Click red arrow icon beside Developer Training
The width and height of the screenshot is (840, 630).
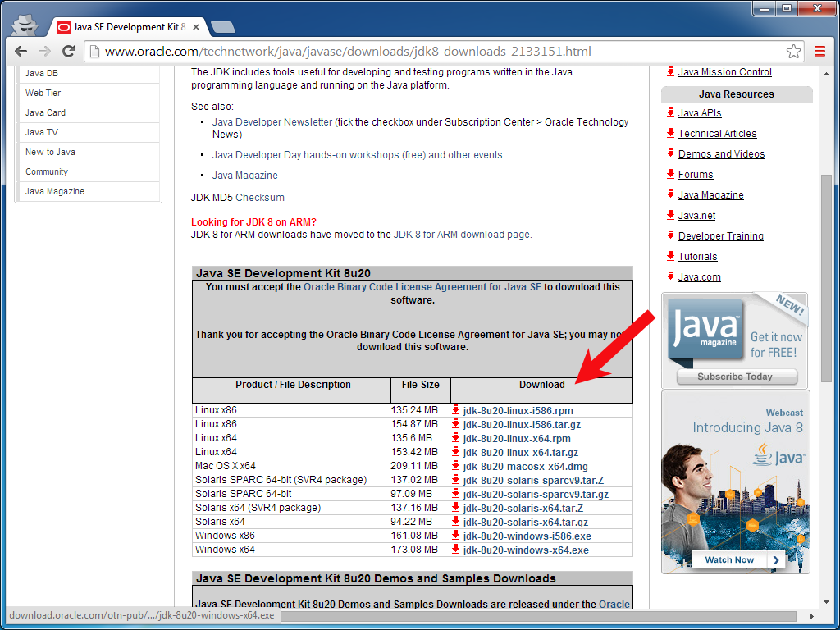pos(670,235)
